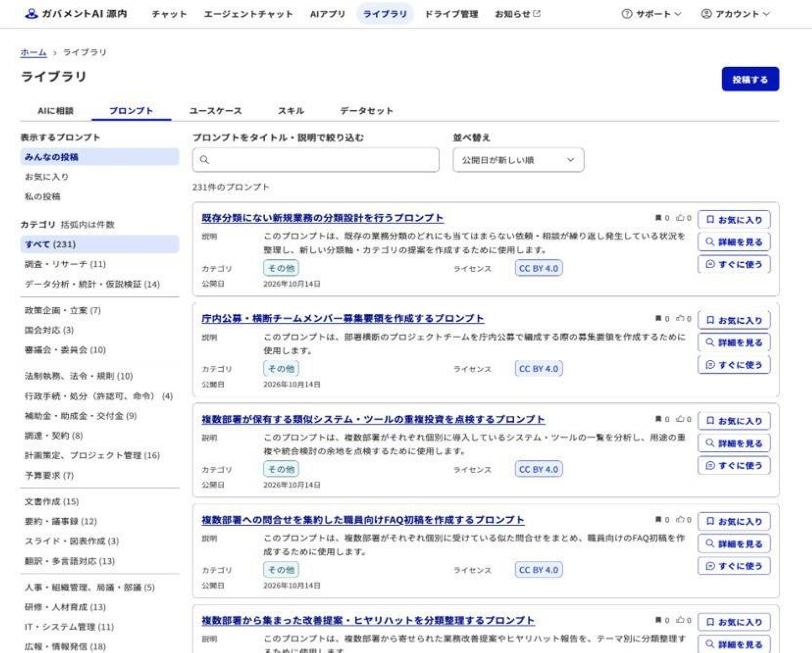Click the prompt title search input field

[x=316, y=160]
